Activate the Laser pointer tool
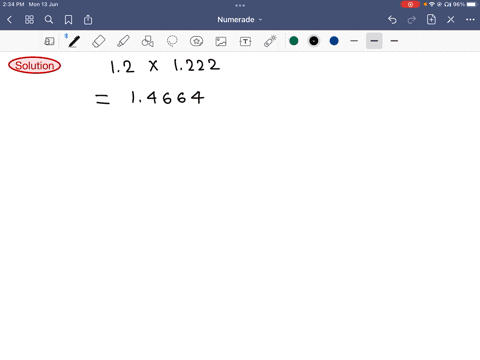The height and width of the screenshot is (360, 480). click(270, 41)
